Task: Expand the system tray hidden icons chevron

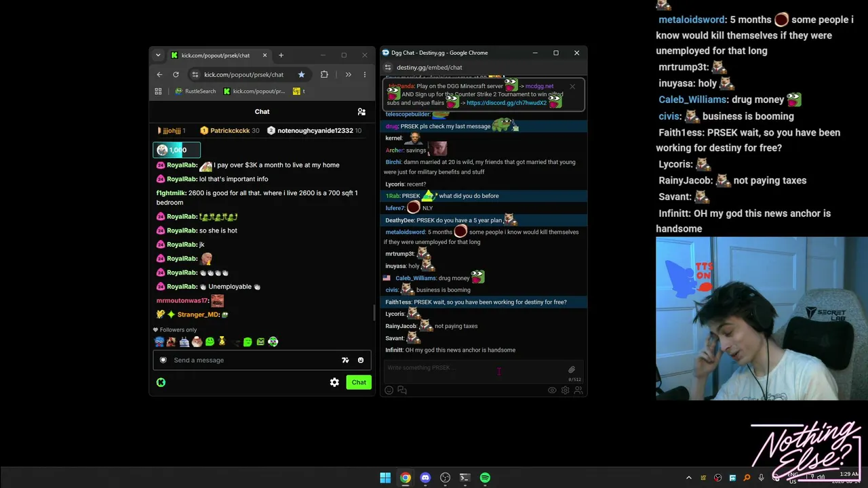Action: [689, 478]
